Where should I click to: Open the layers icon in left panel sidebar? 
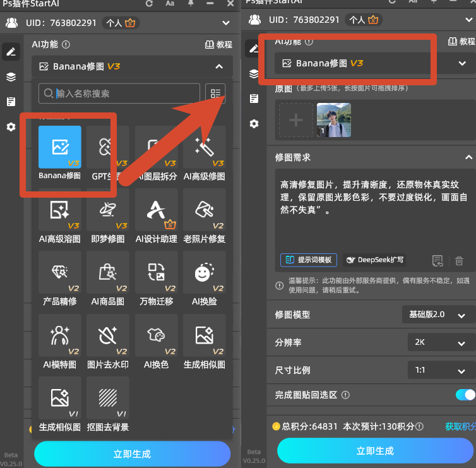pos(11,77)
